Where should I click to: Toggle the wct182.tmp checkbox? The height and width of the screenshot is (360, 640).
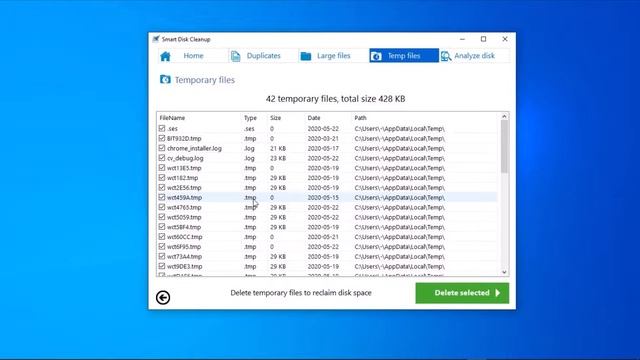click(162, 178)
